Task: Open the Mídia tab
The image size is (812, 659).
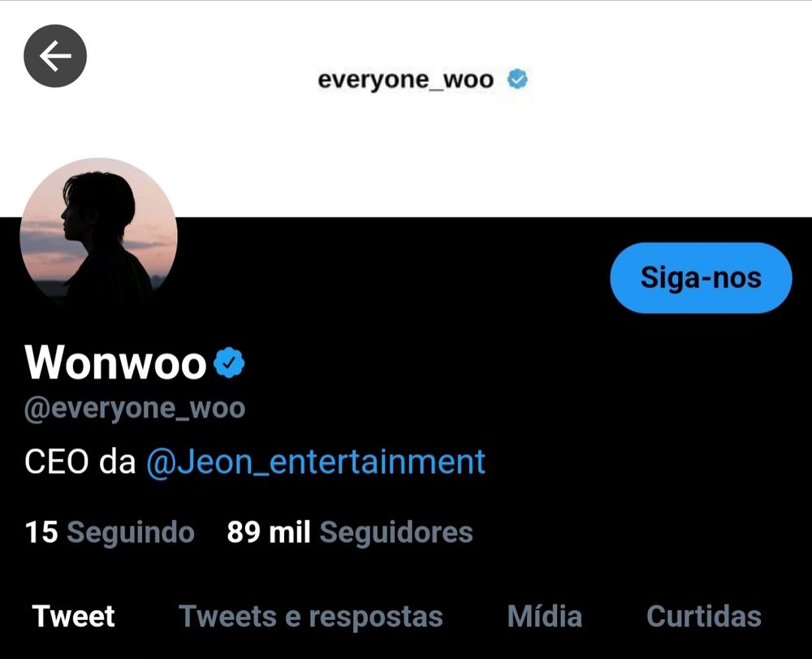Action: [545, 616]
